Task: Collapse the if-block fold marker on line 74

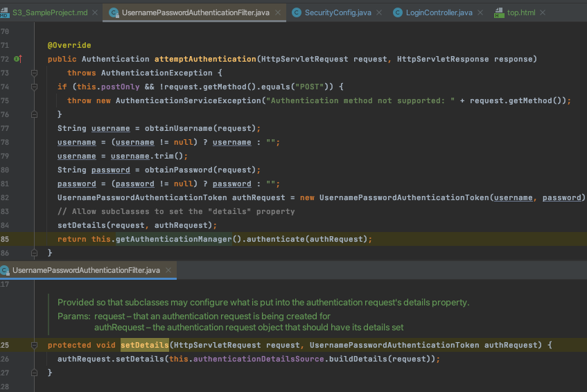Action: [x=34, y=87]
